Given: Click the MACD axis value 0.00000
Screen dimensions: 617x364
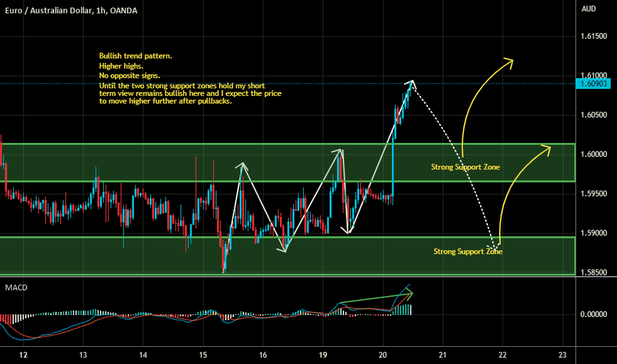Looking at the screenshot, I should pos(594,314).
